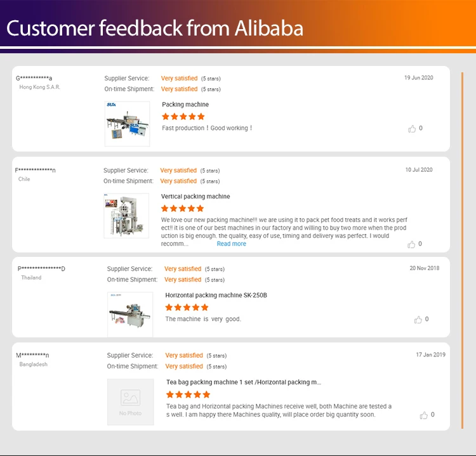Click the No Photo placeholder thumbnail

tap(130, 402)
